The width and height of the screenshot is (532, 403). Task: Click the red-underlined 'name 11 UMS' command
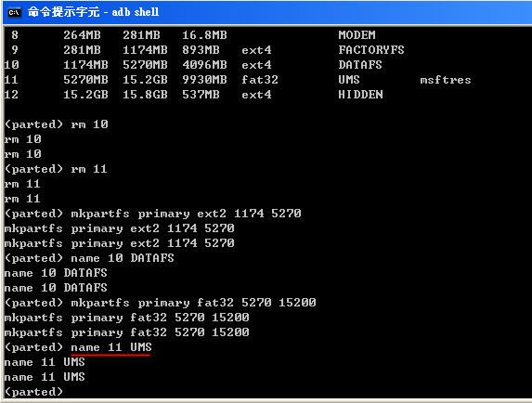[x=111, y=347]
